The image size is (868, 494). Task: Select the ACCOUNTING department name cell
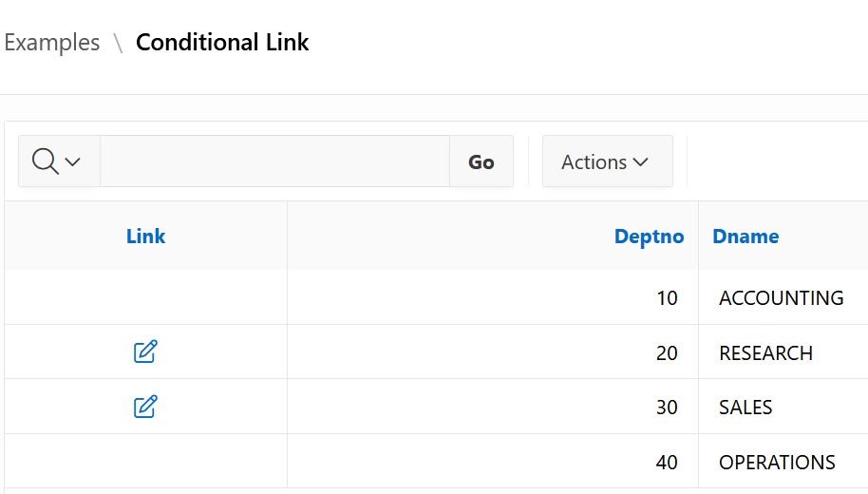click(x=781, y=298)
